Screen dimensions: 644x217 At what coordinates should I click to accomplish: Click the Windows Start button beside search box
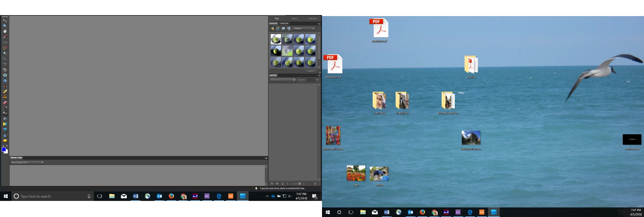(6, 196)
